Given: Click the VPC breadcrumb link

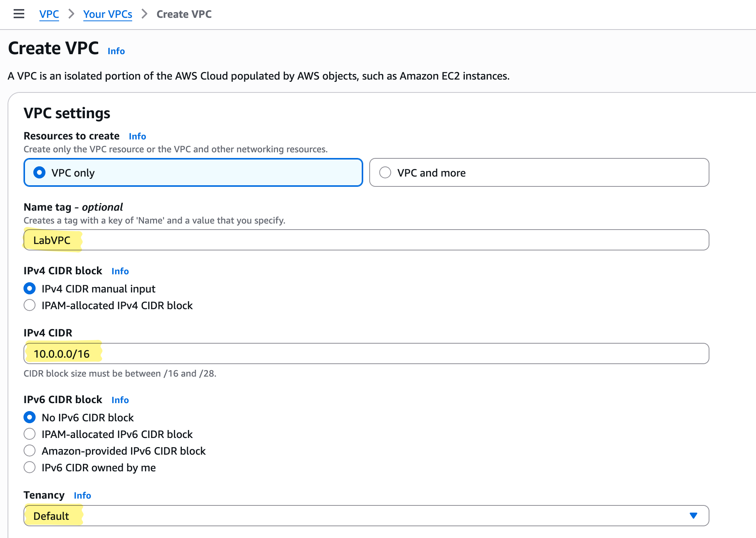Looking at the screenshot, I should [49, 14].
